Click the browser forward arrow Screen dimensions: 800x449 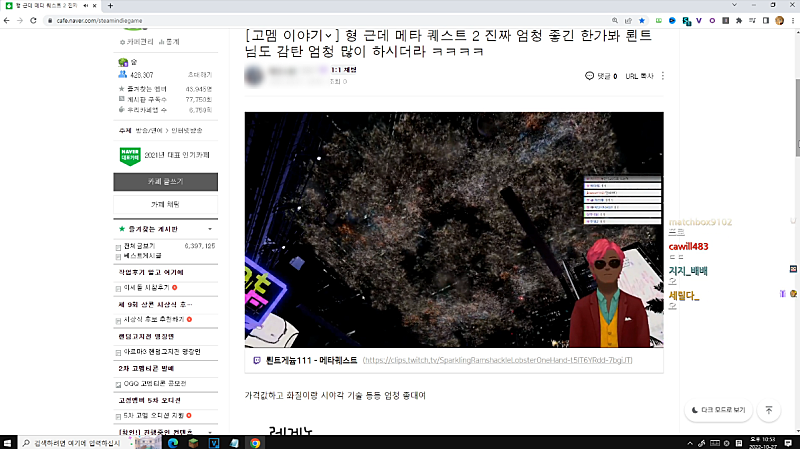pyautogui.click(x=20, y=20)
